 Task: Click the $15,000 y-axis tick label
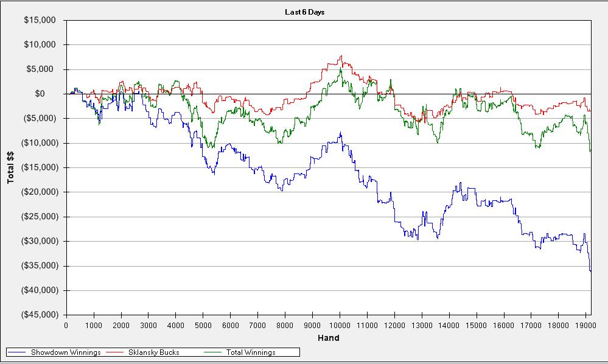coord(40,20)
